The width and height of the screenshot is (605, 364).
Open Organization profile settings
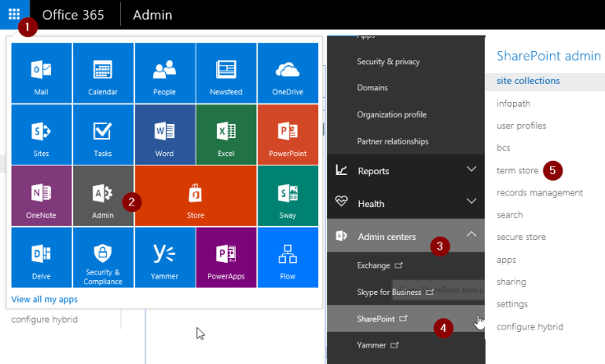(x=391, y=114)
